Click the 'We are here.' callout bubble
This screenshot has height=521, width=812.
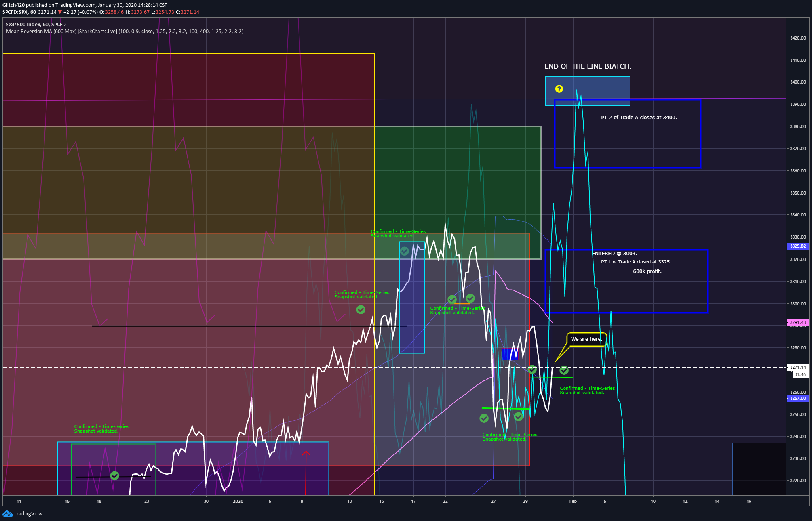(x=586, y=339)
